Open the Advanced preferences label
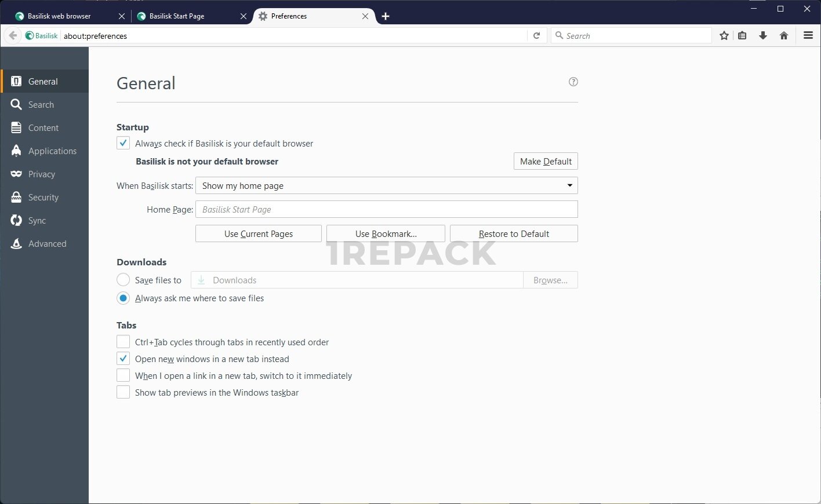Screen dimensions: 821x504 coord(48,244)
